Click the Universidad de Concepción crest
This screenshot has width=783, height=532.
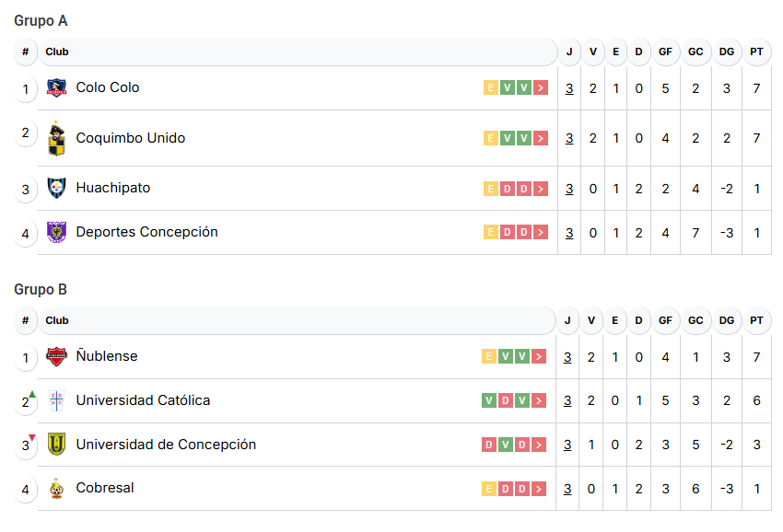tap(56, 445)
